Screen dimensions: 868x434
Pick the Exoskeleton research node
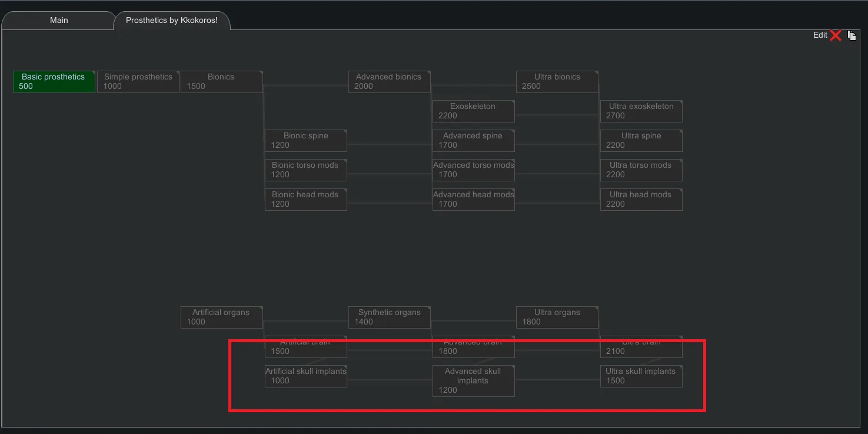(473, 111)
